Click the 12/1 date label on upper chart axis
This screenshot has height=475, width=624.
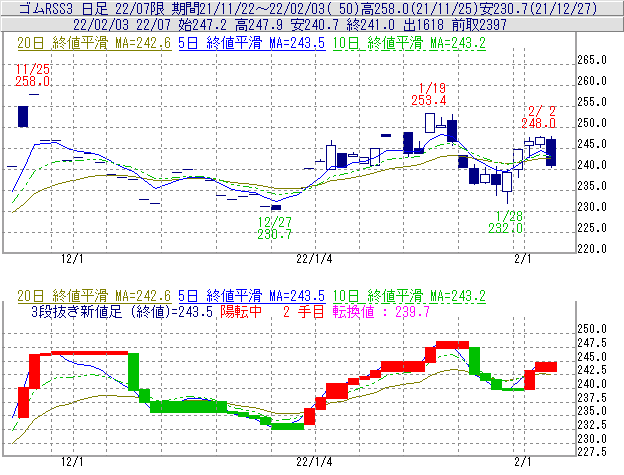tap(72, 259)
